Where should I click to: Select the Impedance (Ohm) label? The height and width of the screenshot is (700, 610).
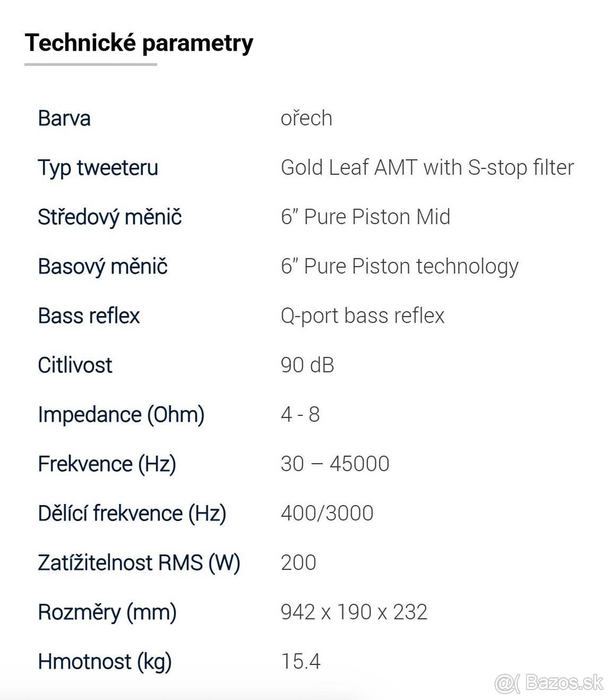point(121,415)
